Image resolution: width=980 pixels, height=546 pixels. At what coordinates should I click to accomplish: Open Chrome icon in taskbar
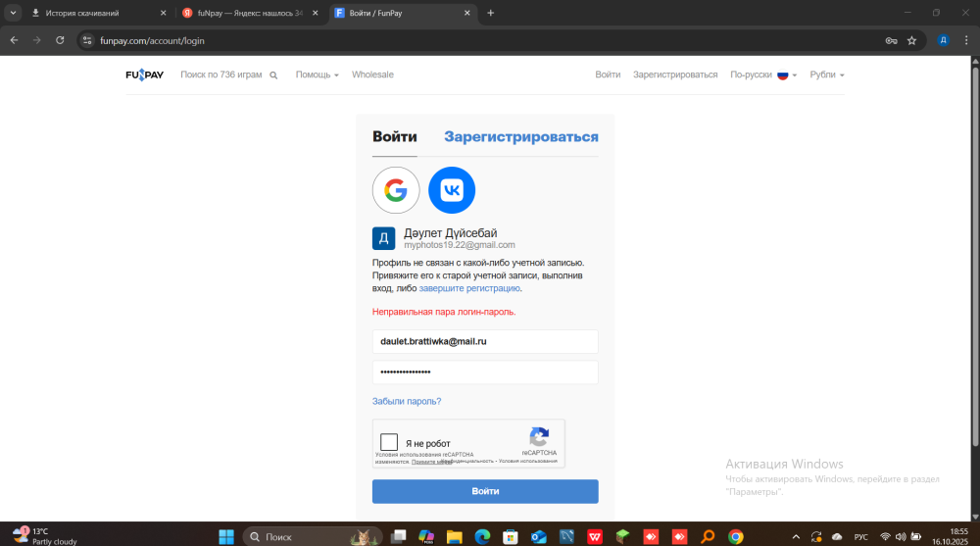point(736,536)
